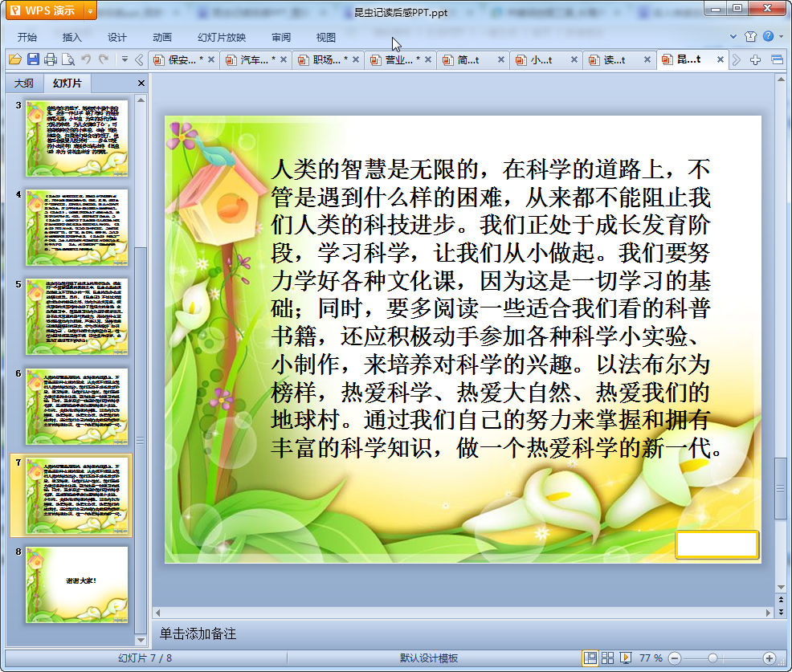
Task: Open the 设计 menu
Action: (116, 37)
